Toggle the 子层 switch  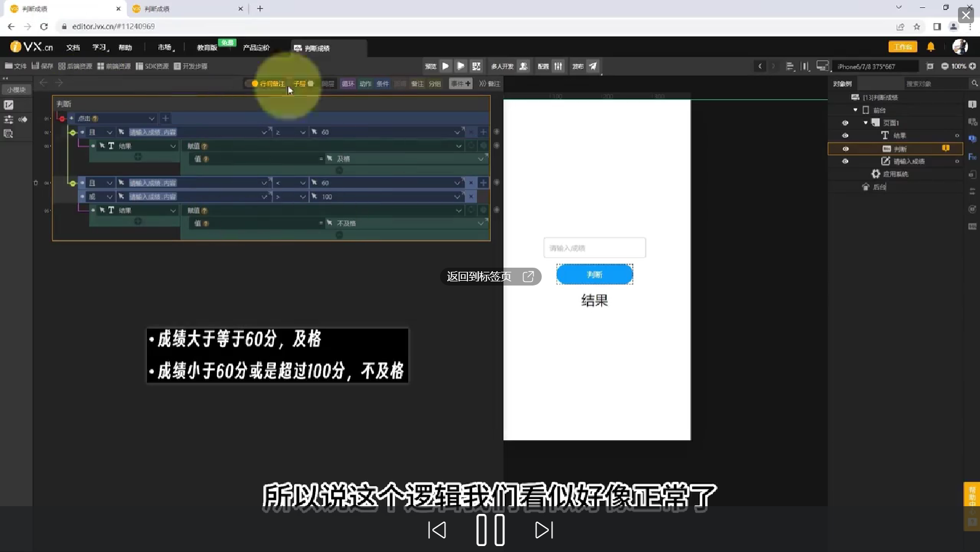point(303,84)
